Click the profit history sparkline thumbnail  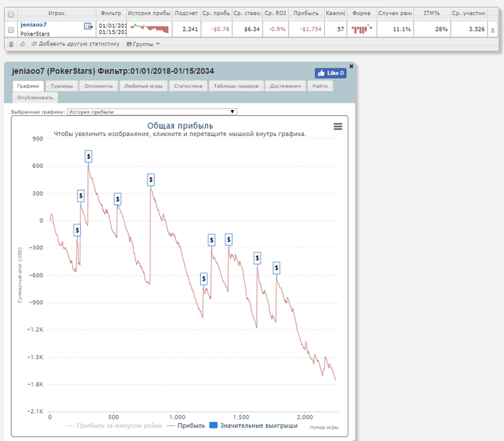(150, 28)
